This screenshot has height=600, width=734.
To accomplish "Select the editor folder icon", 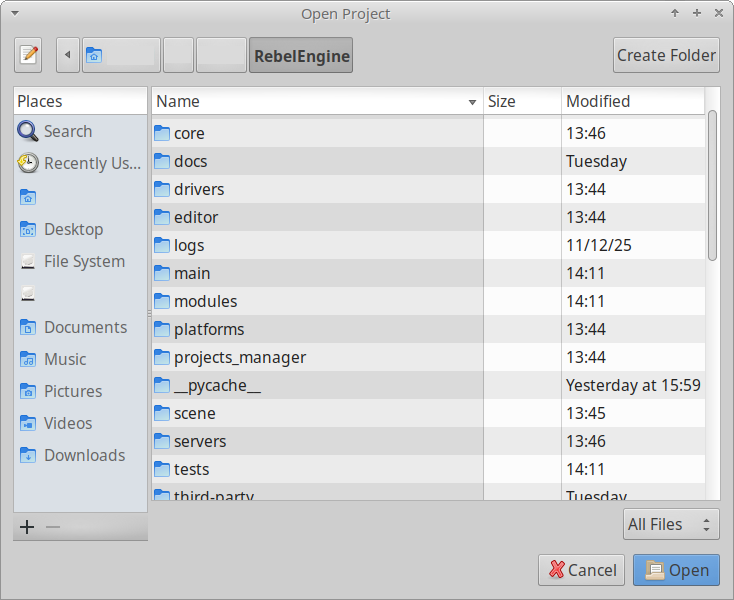I will tap(162, 217).
